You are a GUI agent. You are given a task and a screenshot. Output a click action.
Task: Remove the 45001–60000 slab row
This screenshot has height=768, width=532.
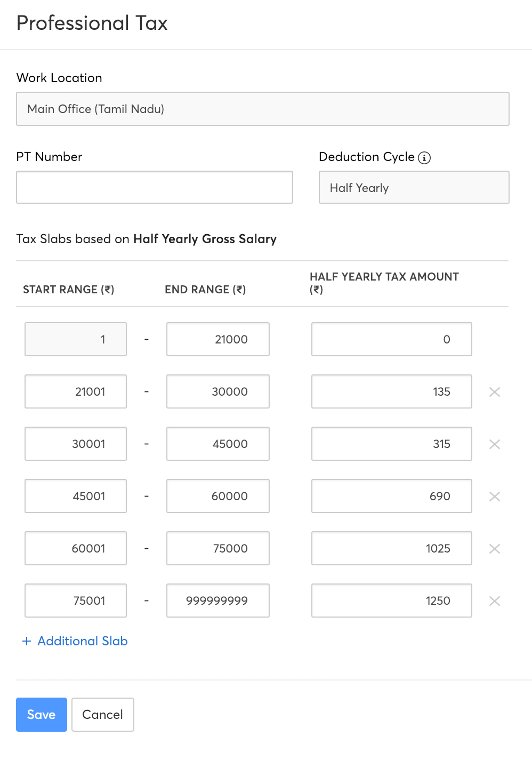click(x=495, y=497)
